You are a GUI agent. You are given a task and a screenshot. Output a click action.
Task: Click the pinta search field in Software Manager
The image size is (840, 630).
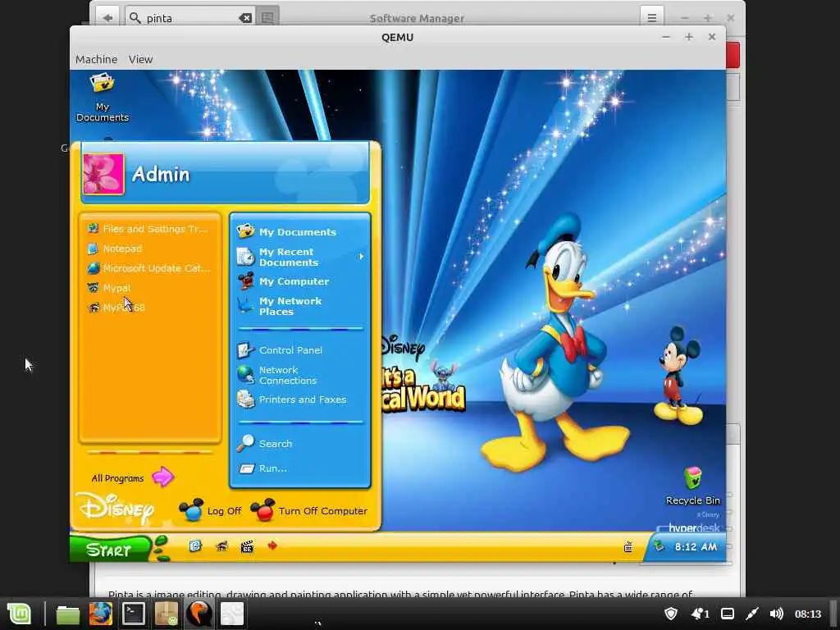pos(190,18)
